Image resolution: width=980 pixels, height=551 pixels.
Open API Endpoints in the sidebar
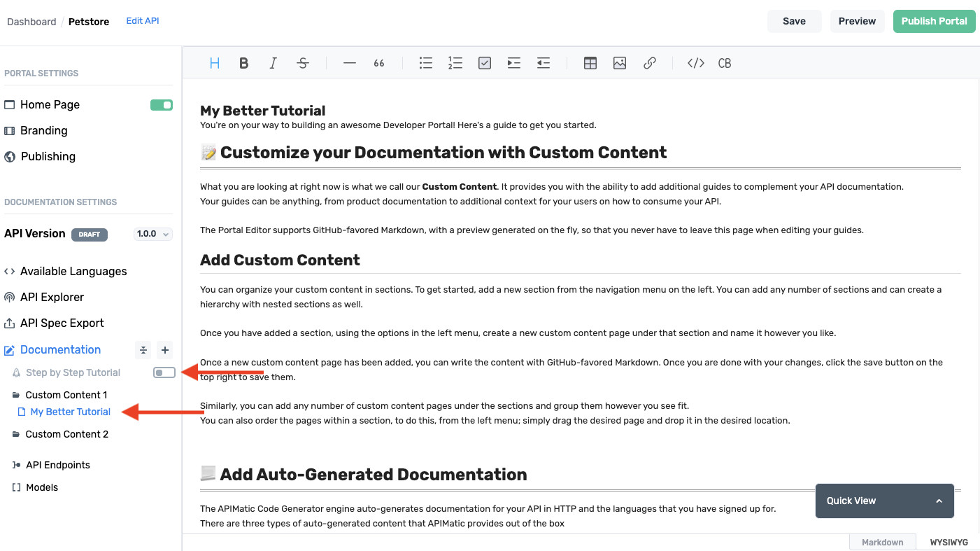[x=58, y=465]
